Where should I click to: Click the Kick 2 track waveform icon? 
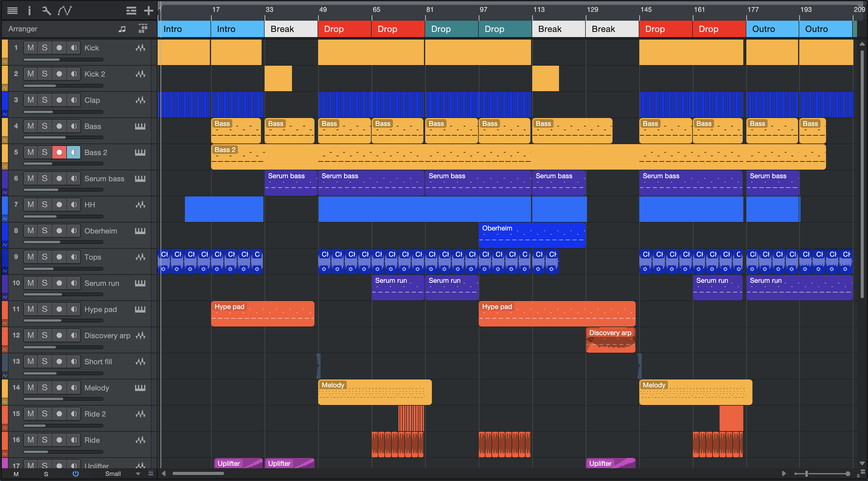coord(141,74)
